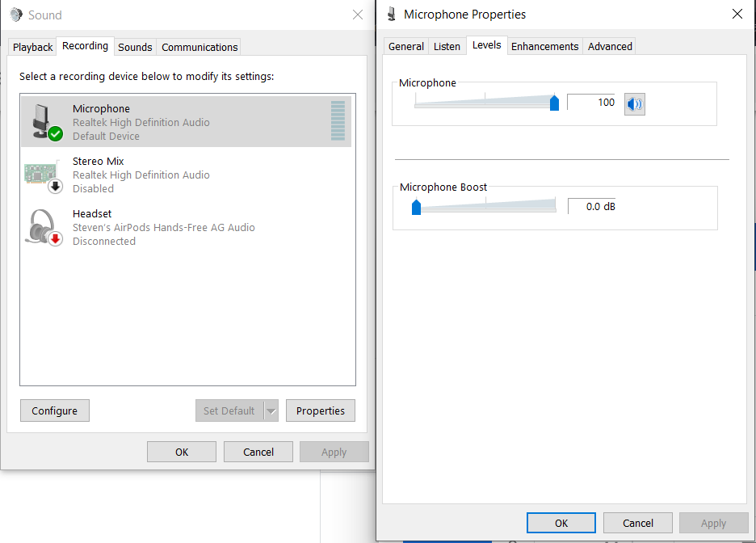756x543 pixels.
Task: Click the Microphone Properties title bar icon
Action: coord(391,14)
